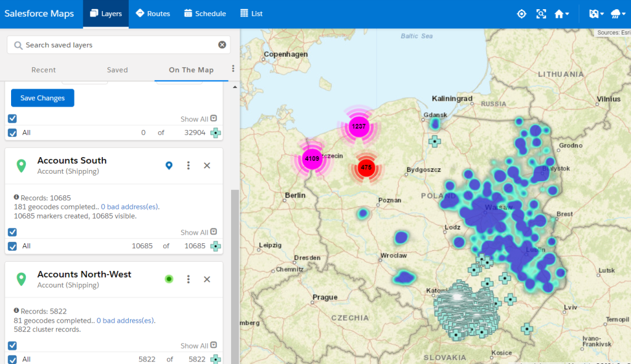Toggle the All checkbox for 10685 records
The width and height of the screenshot is (631, 364).
12,246
